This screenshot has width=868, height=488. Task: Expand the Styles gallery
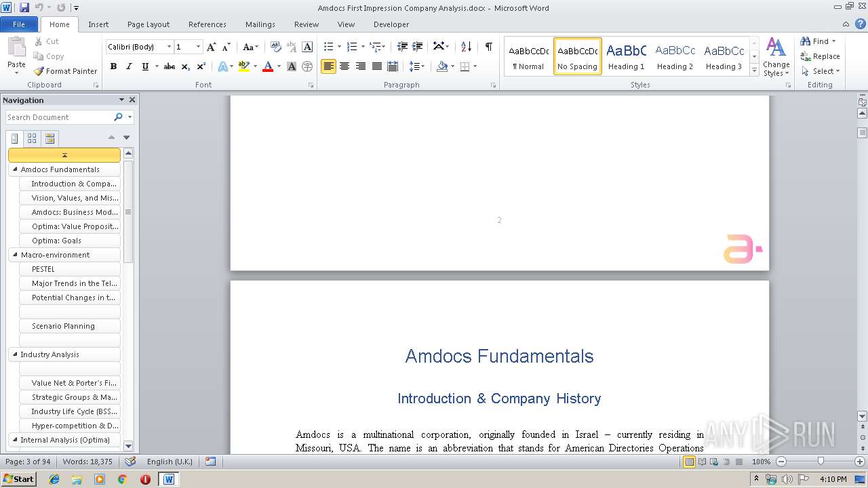pyautogui.click(x=754, y=70)
